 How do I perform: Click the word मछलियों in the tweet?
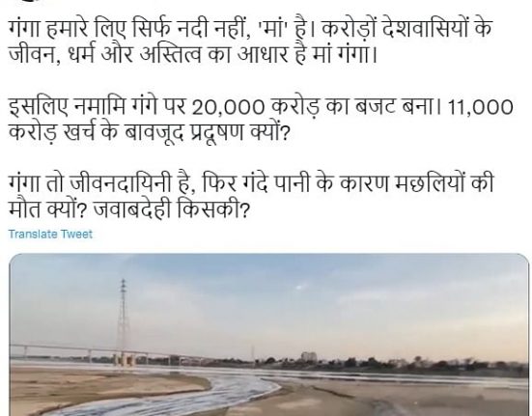tap(430, 184)
